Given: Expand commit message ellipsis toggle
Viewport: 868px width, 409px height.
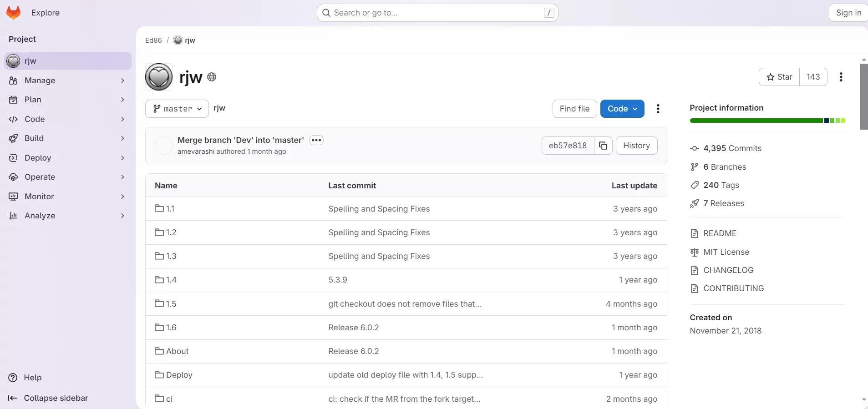Looking at the screenshot, I should (316, 140).
